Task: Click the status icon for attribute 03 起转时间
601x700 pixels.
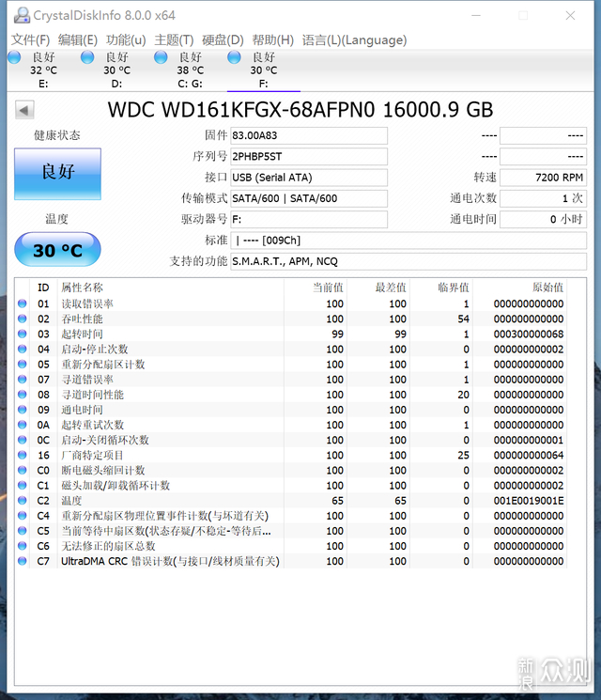Action: [23, 334]
